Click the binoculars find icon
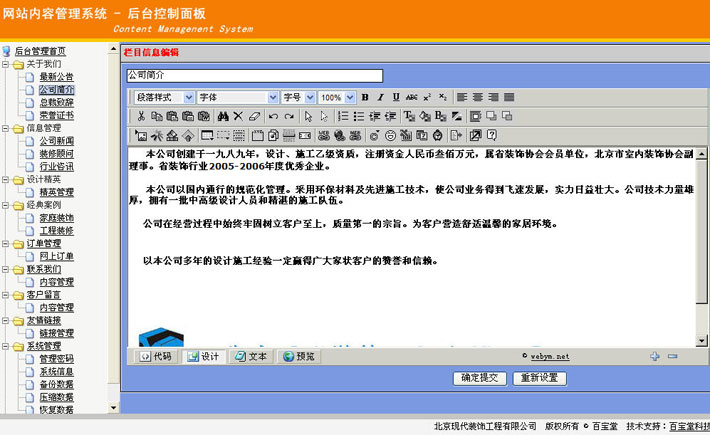710x435 pixels. pos(223,116)
